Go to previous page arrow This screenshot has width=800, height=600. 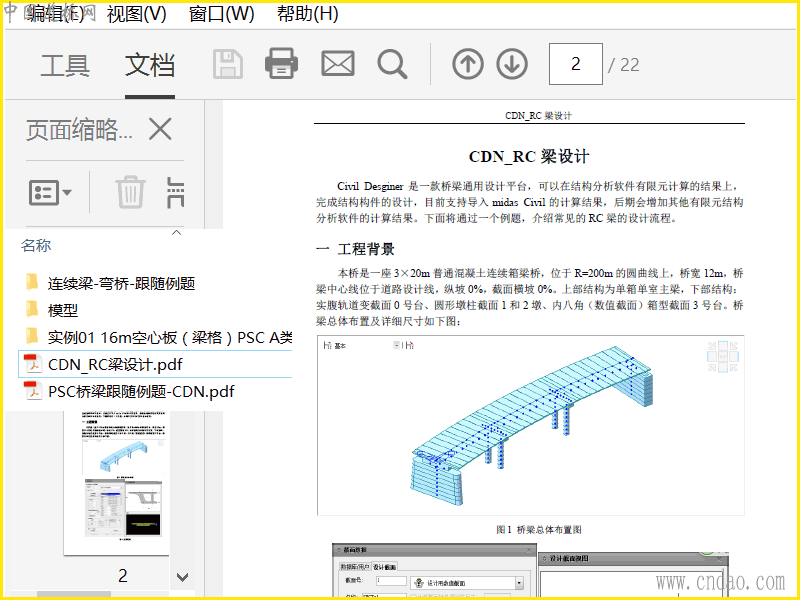[467, 64]
